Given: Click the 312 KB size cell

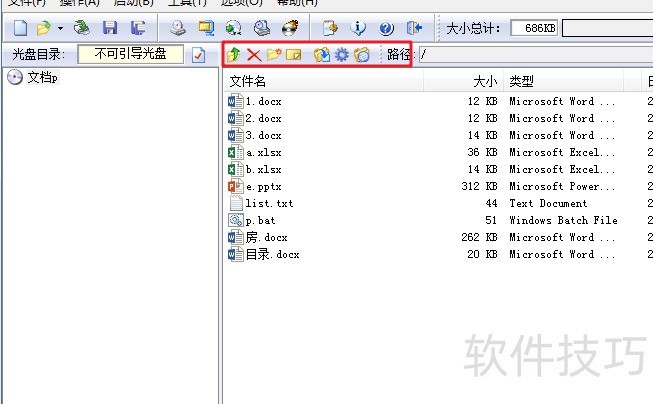Looking at the screenshot, I should [479, 187].
